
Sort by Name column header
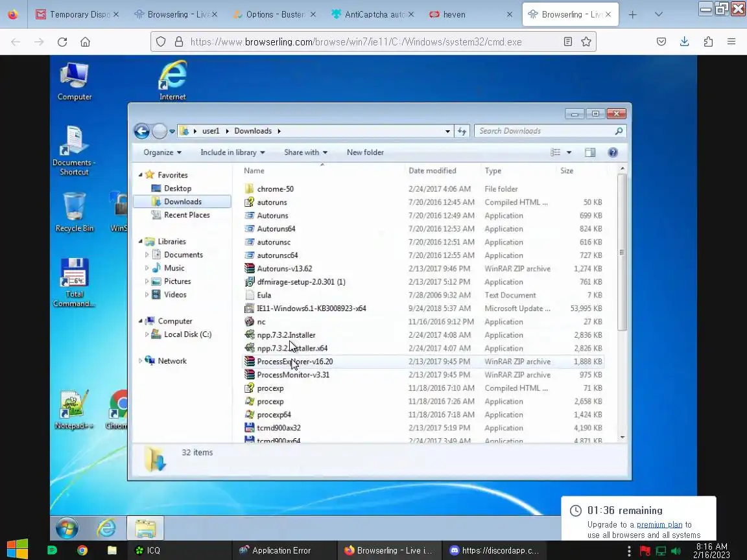click(x=254, y=170)
